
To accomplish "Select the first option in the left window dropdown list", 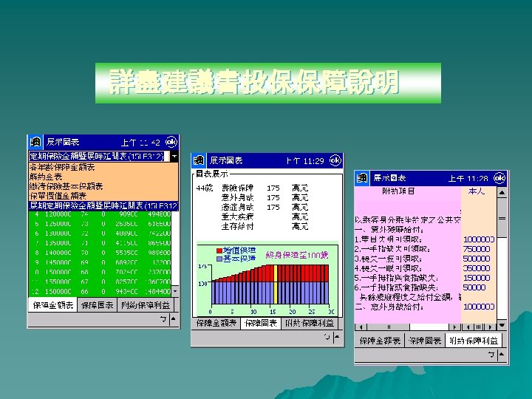I will [103, 167].
